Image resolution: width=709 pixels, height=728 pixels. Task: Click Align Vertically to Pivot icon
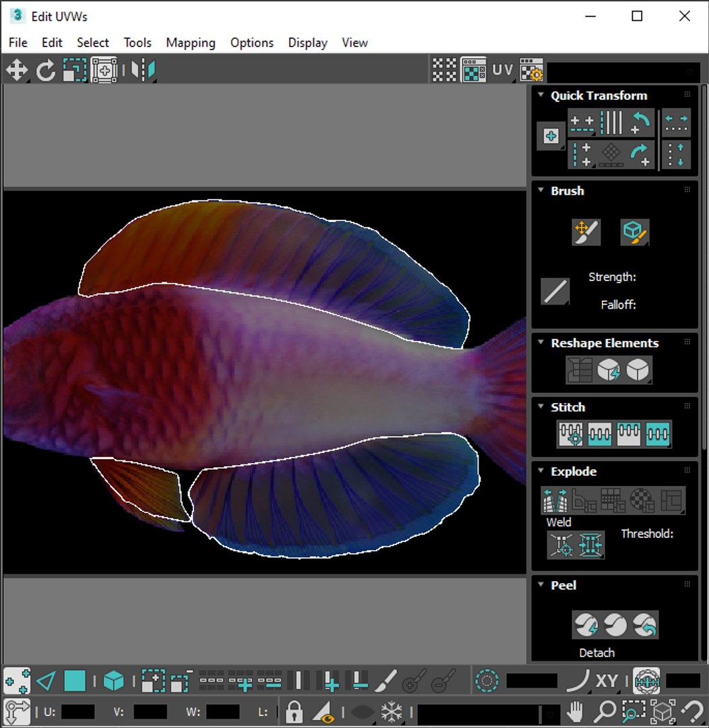[582, 154]
